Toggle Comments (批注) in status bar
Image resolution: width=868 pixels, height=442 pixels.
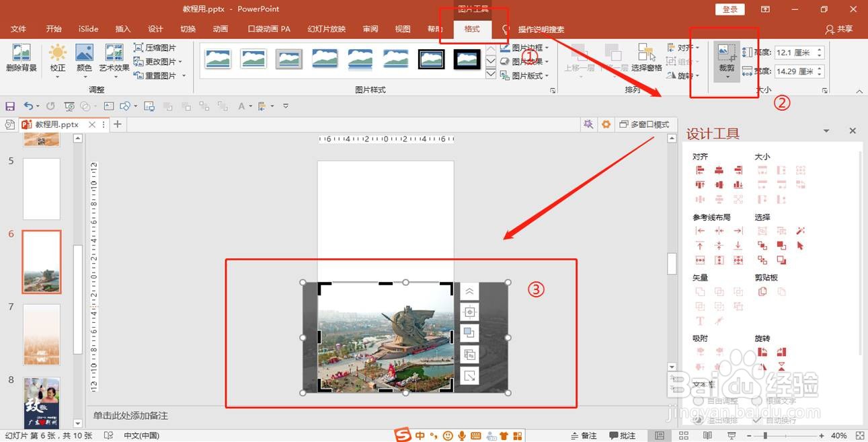point(622,436)
